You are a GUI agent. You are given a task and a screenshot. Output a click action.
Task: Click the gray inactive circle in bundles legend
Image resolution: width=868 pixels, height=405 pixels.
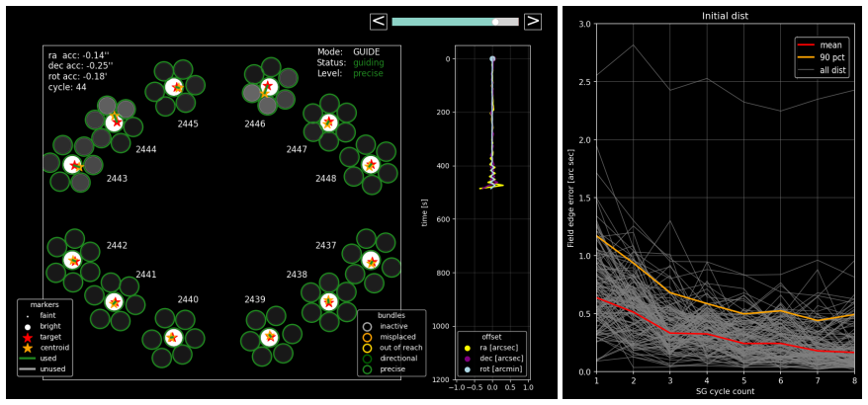pos(367,326)
